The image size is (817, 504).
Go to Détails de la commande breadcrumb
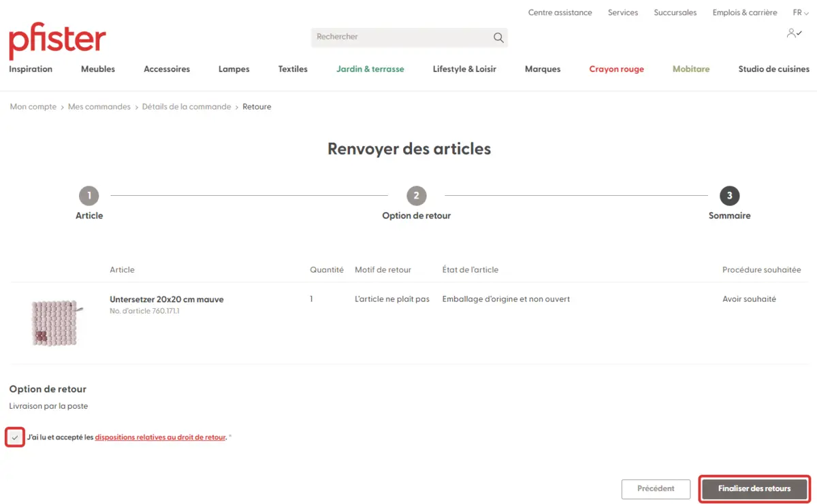click(187, 107)
